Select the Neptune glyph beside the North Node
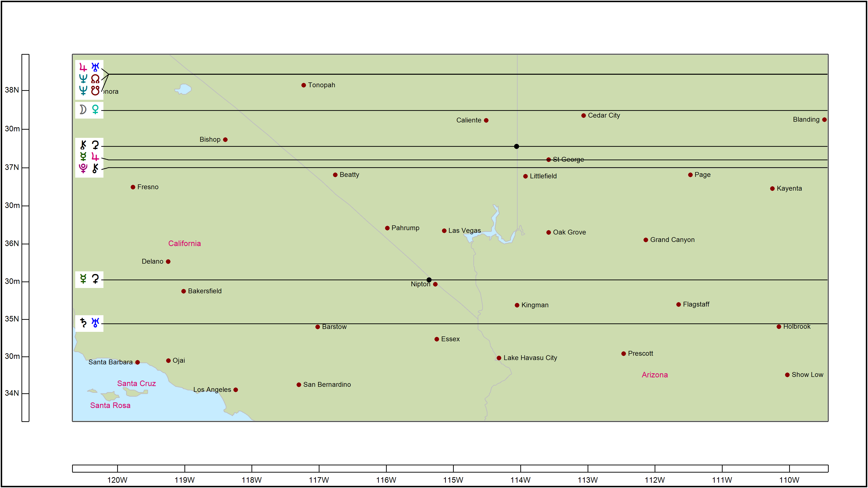Screen dimensions: 868x488 coord(83,79)
